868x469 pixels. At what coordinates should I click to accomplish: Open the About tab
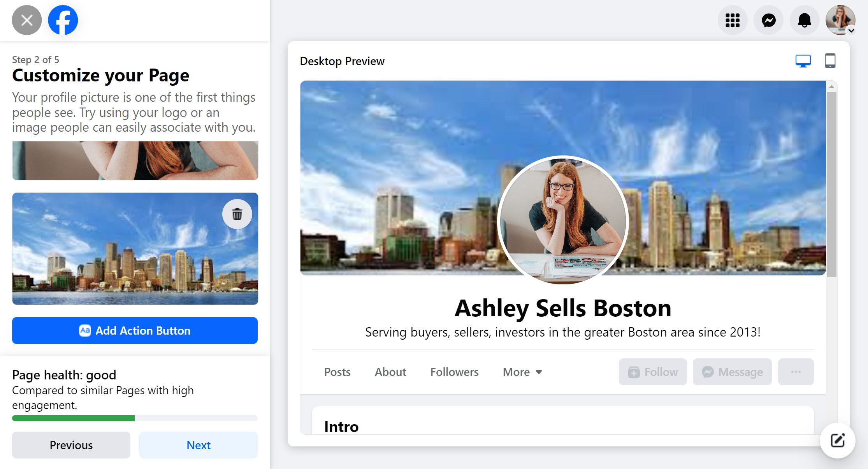click(390, 372)
